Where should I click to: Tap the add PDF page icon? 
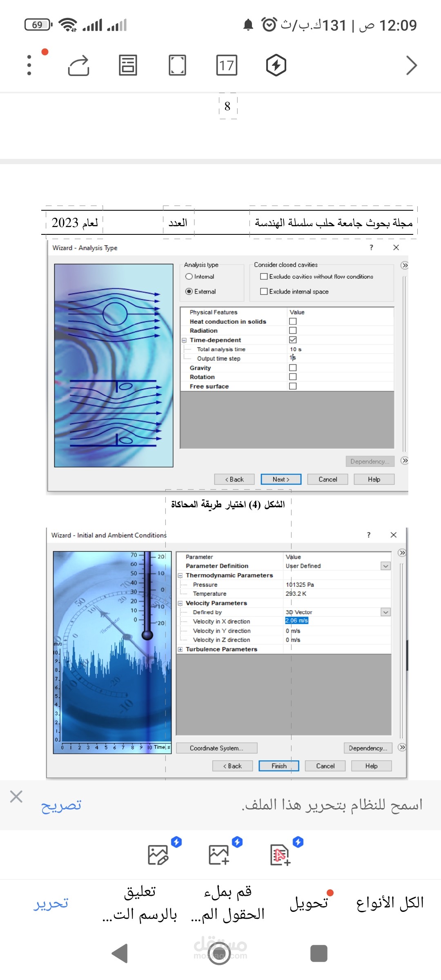pos(280,855)
